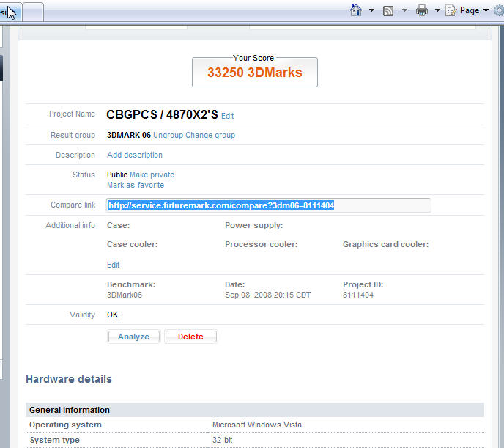Click the compare link URL field

268,205
